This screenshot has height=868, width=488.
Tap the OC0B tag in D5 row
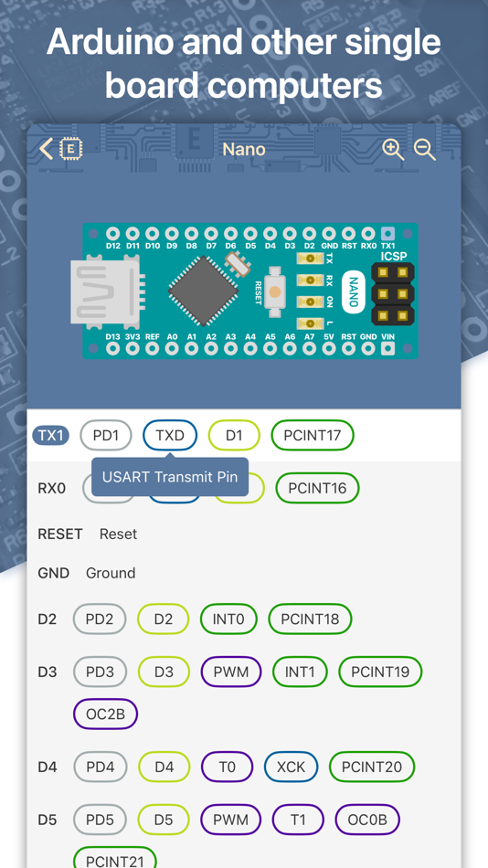click(367, 820)
